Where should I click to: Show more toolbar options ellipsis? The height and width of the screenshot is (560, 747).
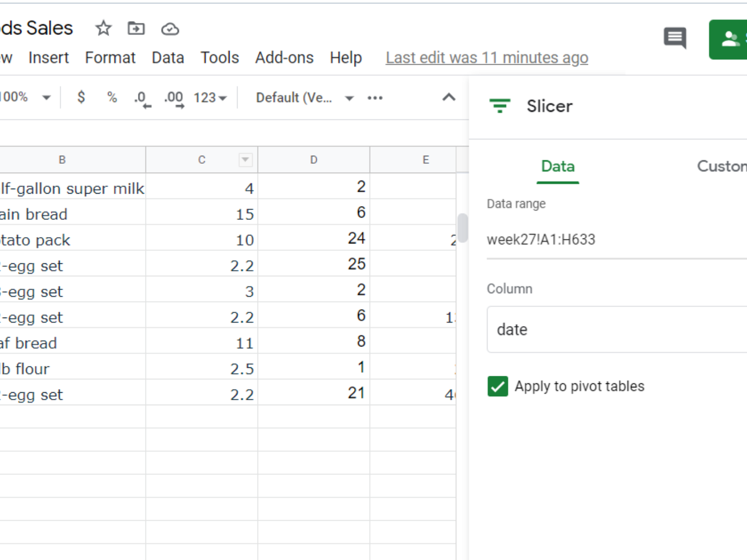(x=375, y=98)
